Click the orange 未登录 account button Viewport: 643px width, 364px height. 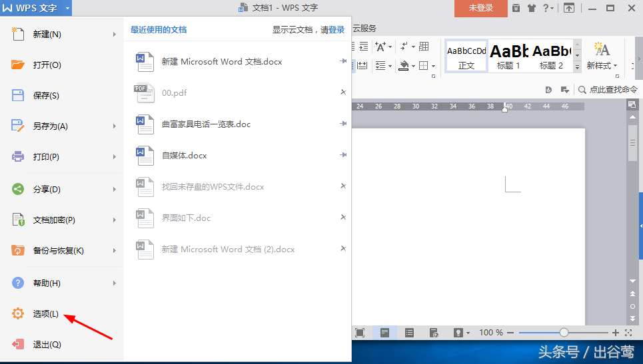click(x=480, y=8)
